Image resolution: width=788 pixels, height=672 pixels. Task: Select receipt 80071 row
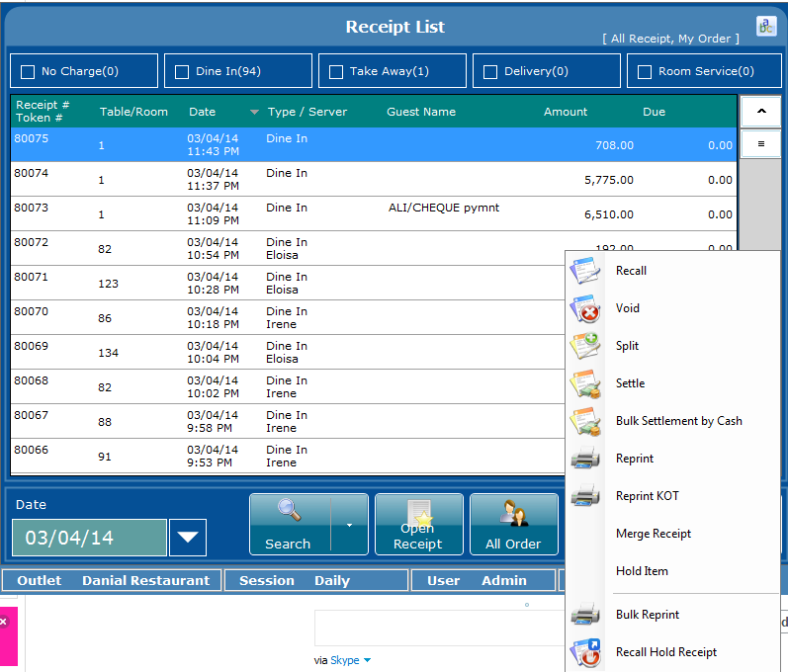pyautogui.click(x=288, y=284)
